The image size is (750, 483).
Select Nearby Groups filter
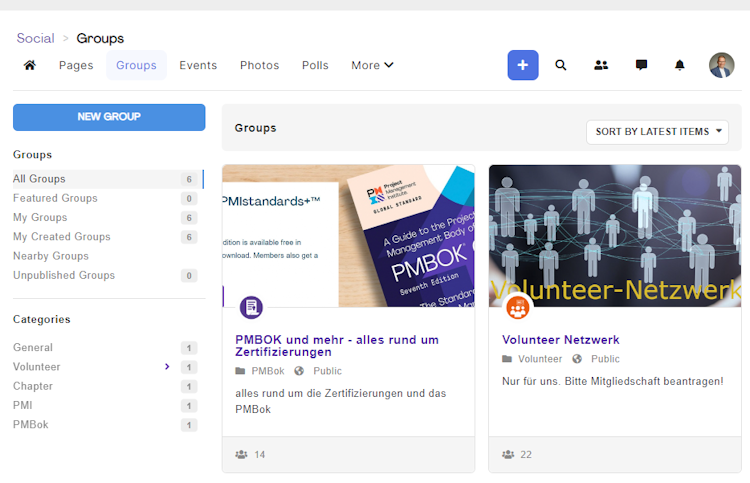point(51,256)
